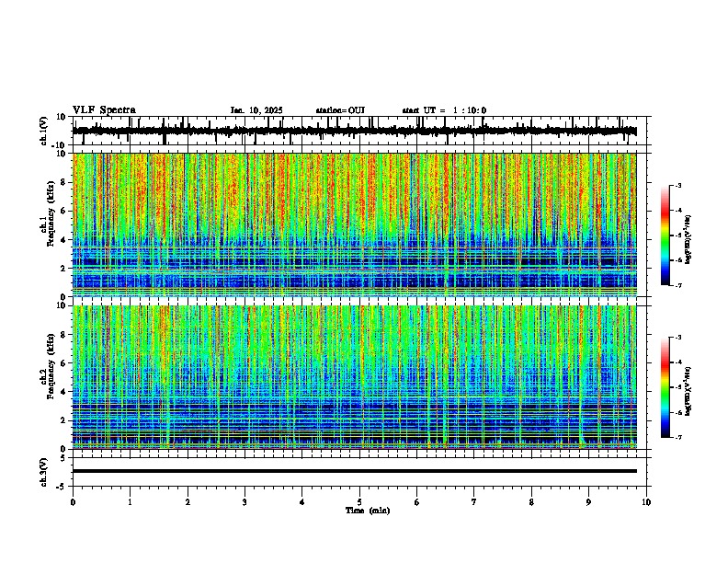This screenshot has width=728, height=563.
Task: Click the ch.1 spectrogram panel
Action: [355, 224]
